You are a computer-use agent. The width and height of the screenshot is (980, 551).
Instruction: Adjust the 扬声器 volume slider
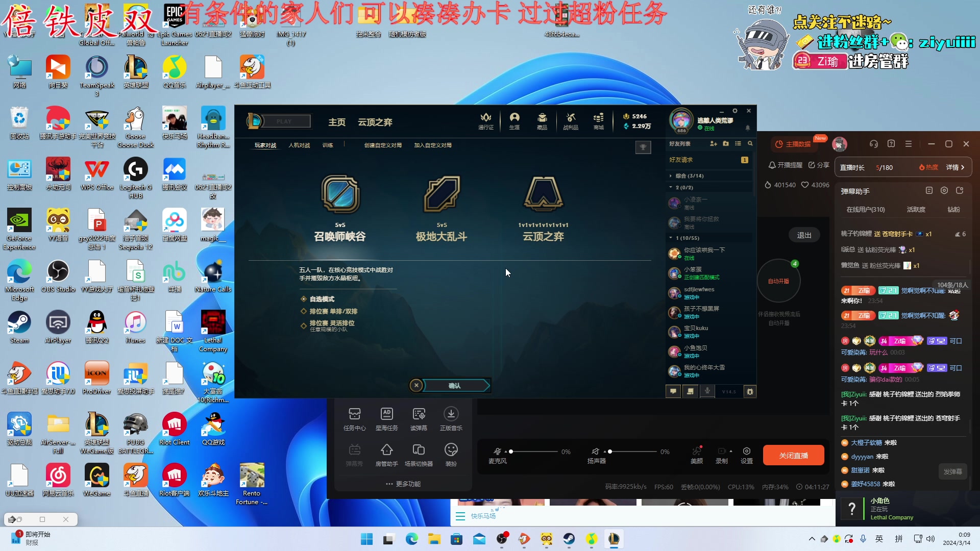(x=632, y=452)
